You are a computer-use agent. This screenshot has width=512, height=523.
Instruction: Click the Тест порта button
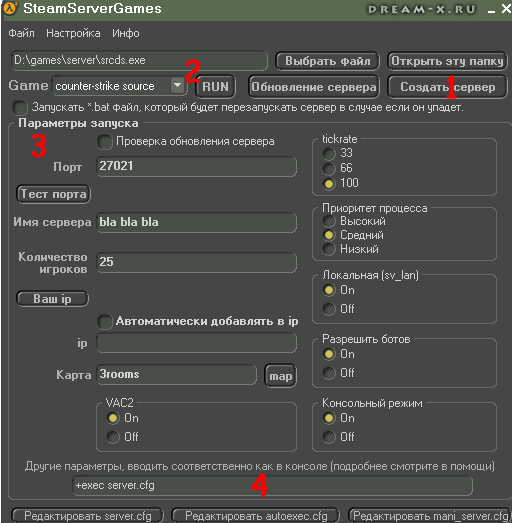(x=53, y=194)
